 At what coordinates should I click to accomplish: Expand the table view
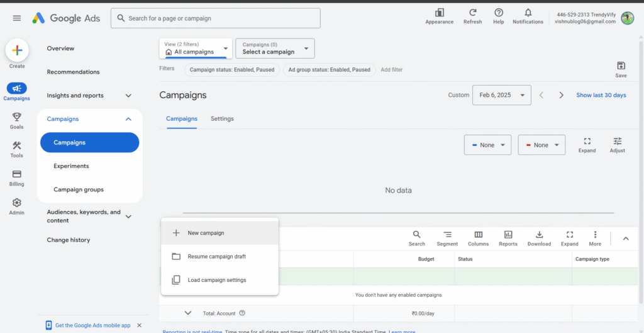pyautogui.click(x=570, y=239)
